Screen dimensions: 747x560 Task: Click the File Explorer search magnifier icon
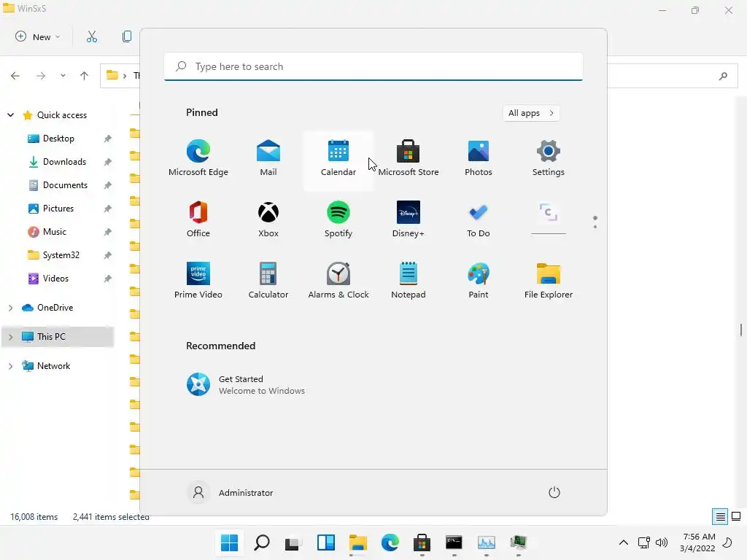tap(723, 76)
